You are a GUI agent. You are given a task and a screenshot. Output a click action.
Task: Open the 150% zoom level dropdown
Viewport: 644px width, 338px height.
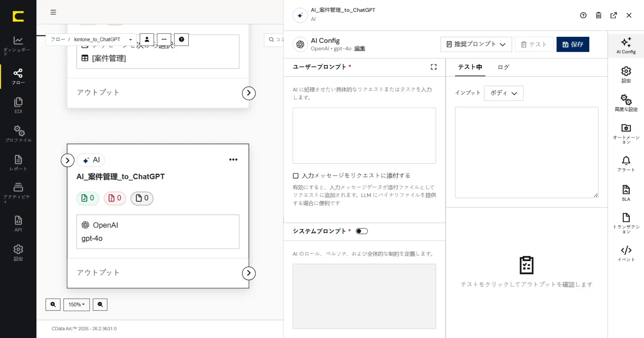pos(77,305)
